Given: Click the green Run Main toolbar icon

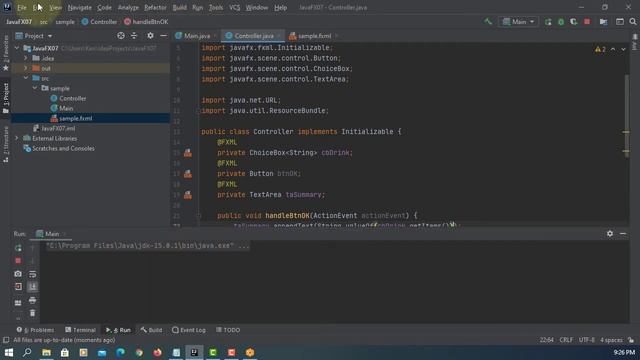Looking at the screenshot, I should (548, 22).
